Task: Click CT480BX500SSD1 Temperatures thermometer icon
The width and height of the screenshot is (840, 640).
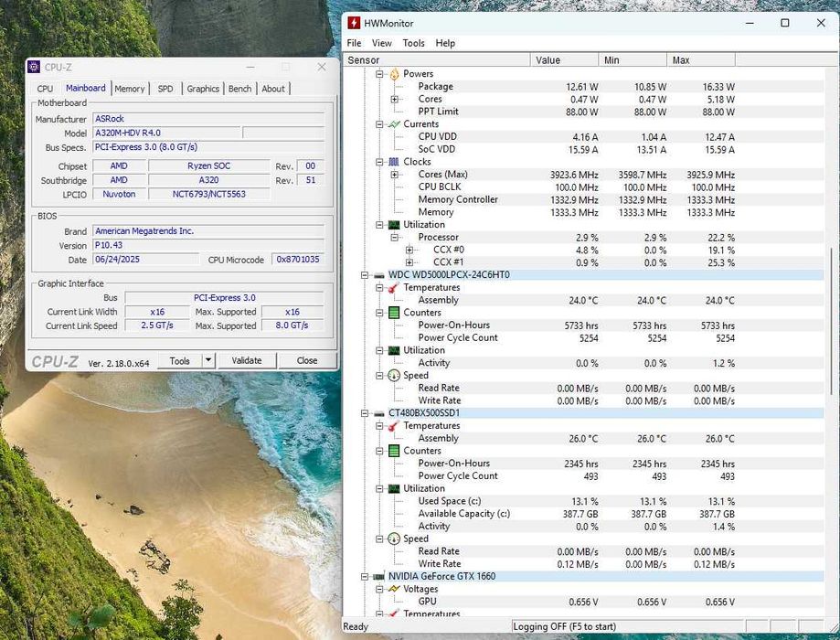Action: [x=394, y=425]
